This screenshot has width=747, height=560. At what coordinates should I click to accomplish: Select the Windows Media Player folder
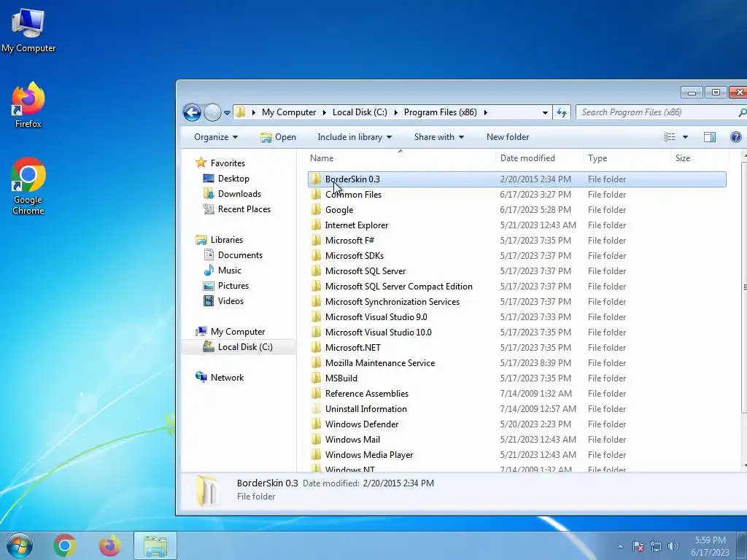(x=368, y=455)
